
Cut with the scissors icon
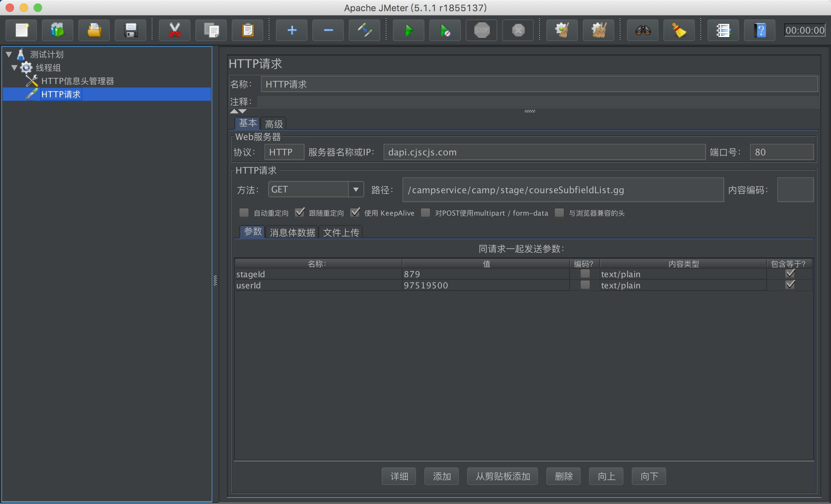point(175,30)
